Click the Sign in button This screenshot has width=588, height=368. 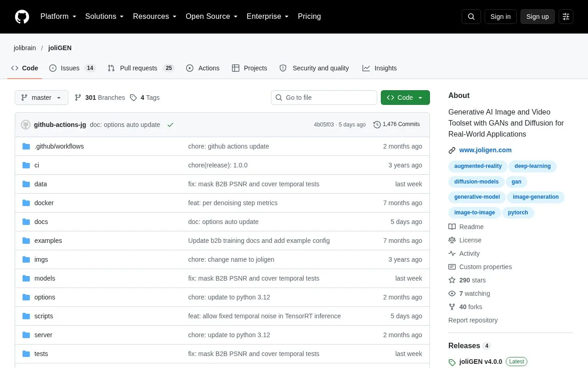tap(500, 17)
